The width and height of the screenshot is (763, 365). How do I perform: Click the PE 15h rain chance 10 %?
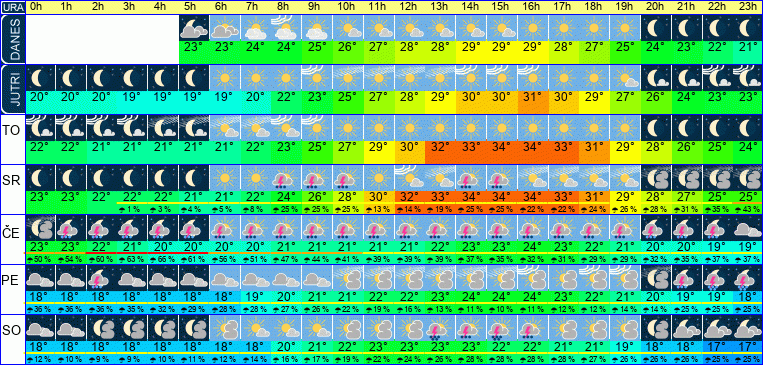pos(502,309)
